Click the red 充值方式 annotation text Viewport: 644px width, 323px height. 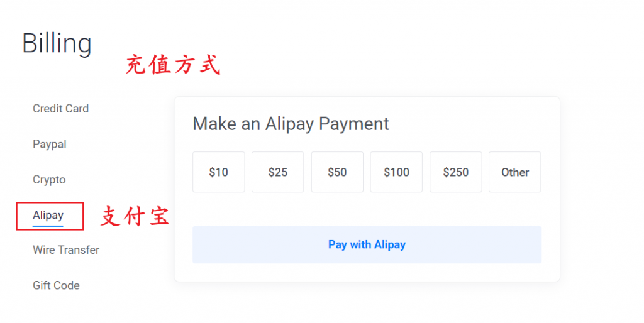(x=173, y=65)
